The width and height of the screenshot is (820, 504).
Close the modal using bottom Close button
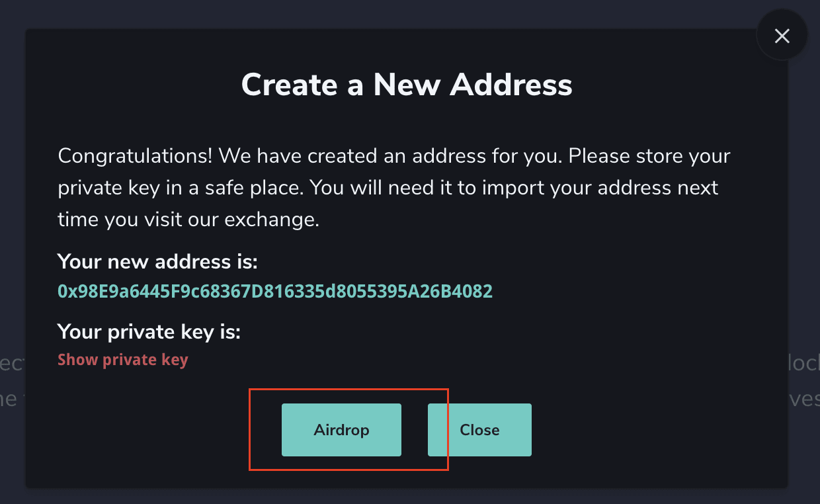479,430
